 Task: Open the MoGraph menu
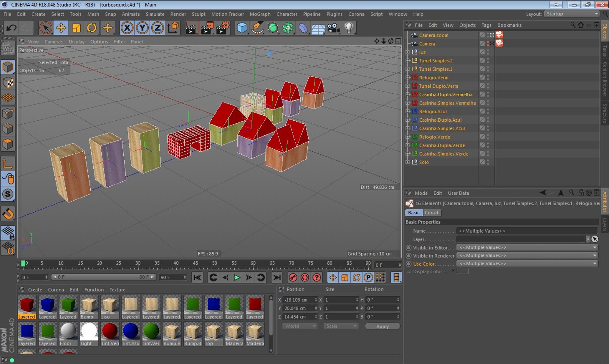(x=260, y=14)
